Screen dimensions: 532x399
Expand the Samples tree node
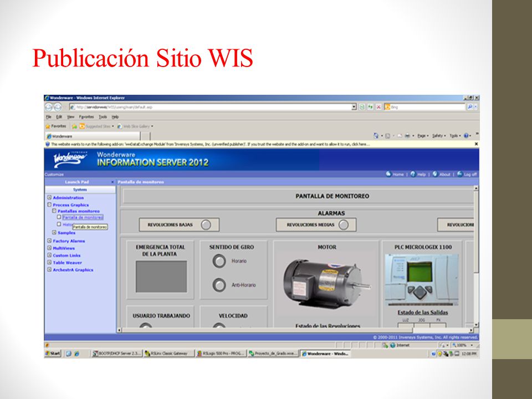(x=54, y=232)
